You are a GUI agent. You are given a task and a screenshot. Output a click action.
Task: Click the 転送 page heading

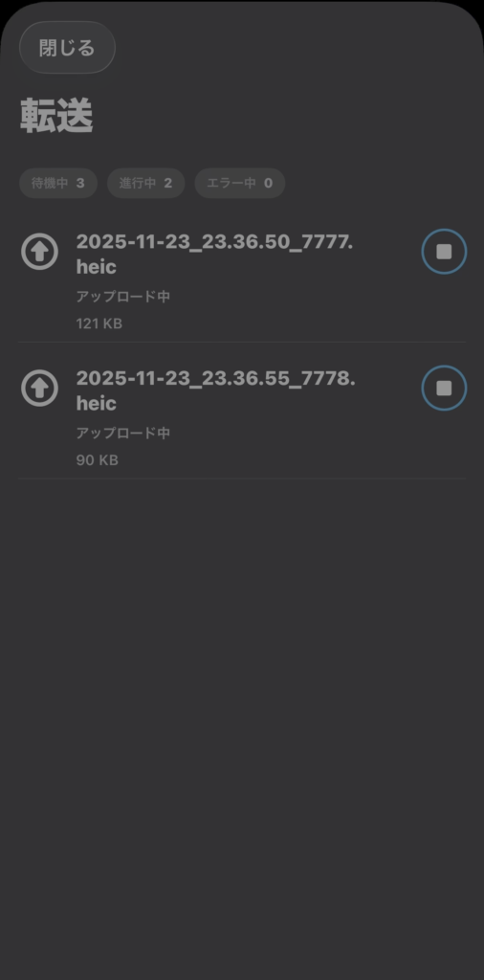point(56,116)
